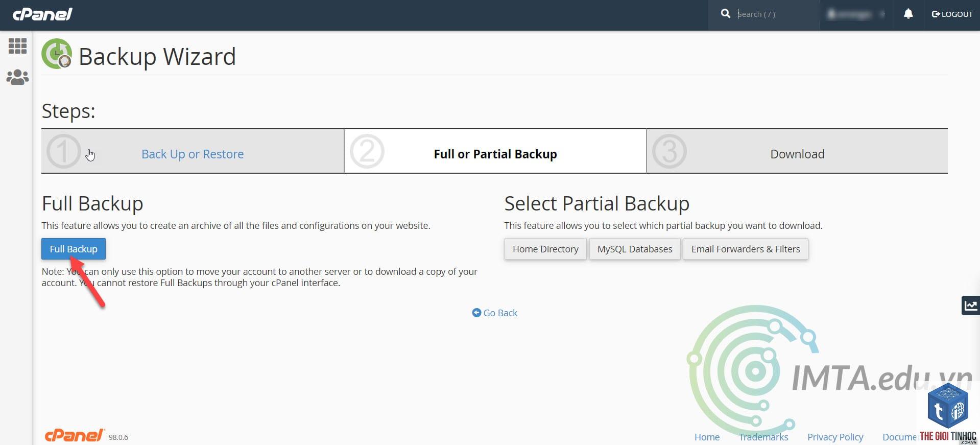Click the 98.0.6 version text
Screen dimensions: 980x445
(x=118, y=437)
